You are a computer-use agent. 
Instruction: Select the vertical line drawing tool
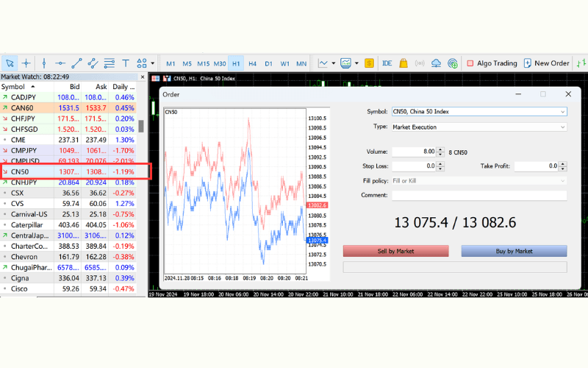click(44, 63)
